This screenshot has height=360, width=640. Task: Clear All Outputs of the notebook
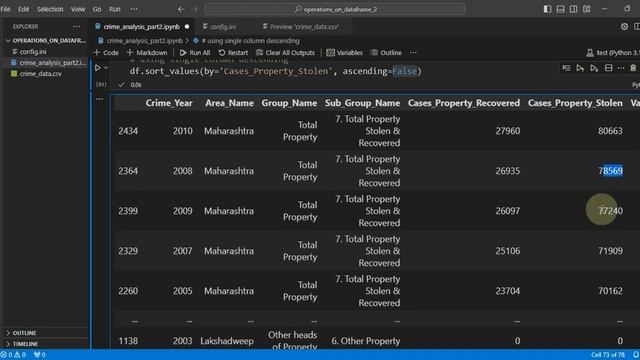click(x=285, y=53)
